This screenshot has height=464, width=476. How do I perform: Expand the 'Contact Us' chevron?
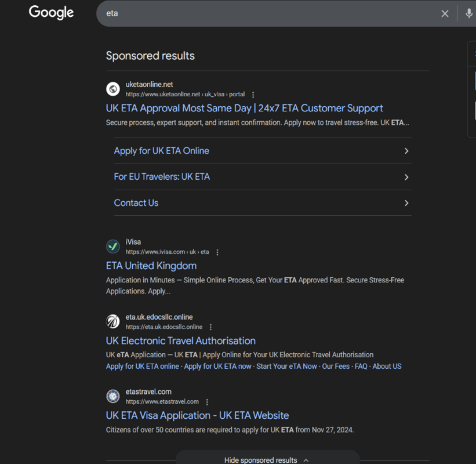pyautogui.click(x=406, y=202)
